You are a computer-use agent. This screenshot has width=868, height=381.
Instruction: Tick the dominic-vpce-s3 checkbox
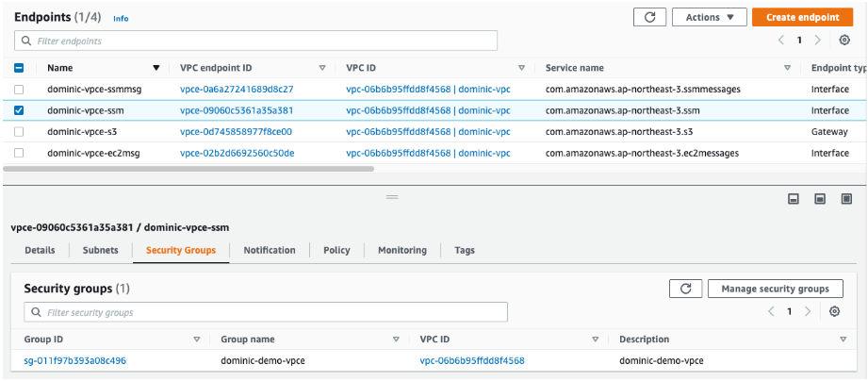(19, 132)
